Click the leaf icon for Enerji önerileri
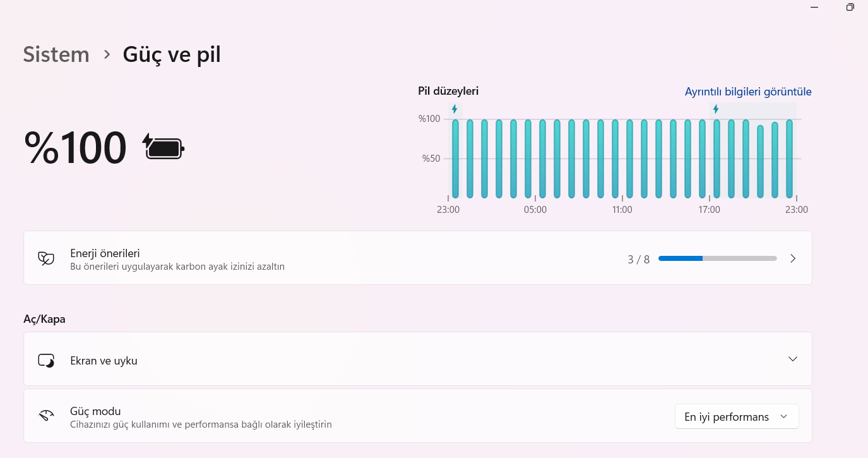The height and width of the screenshot is (458, 868). pos(46,258)
